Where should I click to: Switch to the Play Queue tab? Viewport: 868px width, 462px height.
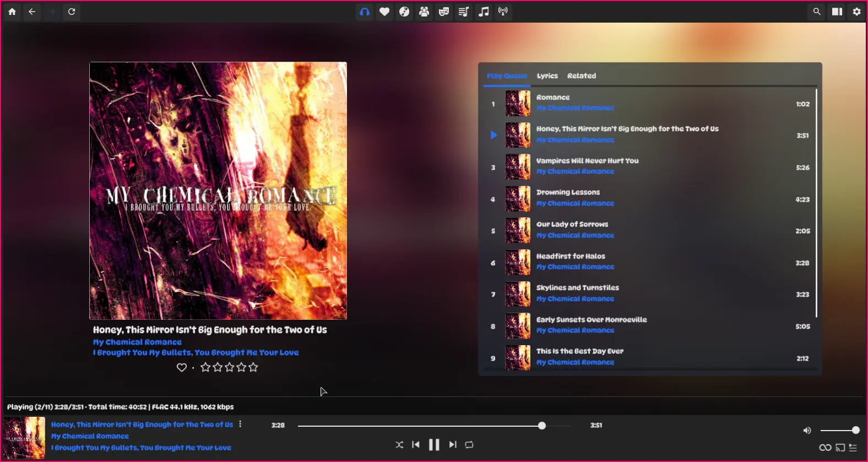tap(507, 76)
